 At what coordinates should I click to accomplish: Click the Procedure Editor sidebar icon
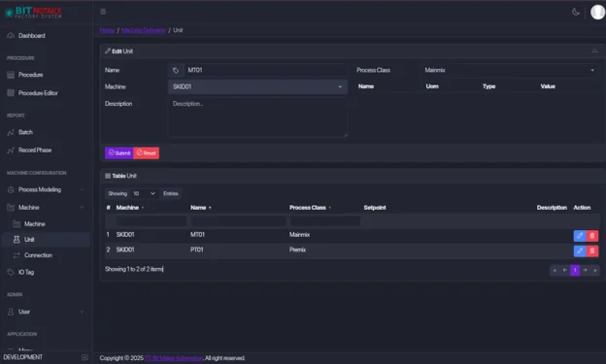tap(11, 93)
